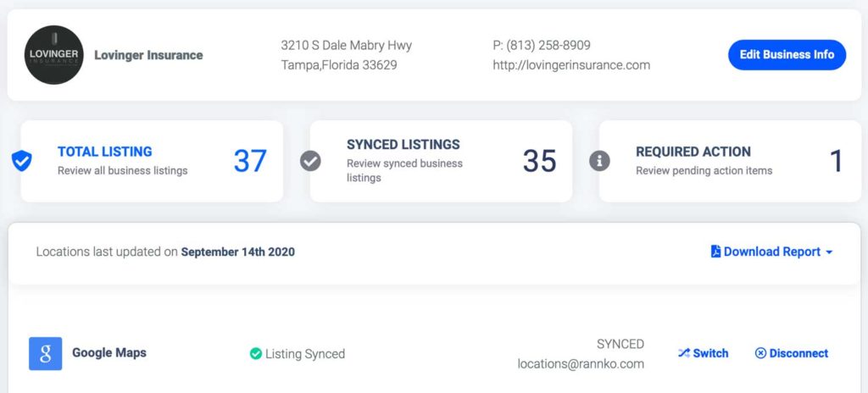Image resolution: width=868 pixels, height=393 pixels.
Task: Disconnect the Google Maps listing
Action: tap(792, 353)
